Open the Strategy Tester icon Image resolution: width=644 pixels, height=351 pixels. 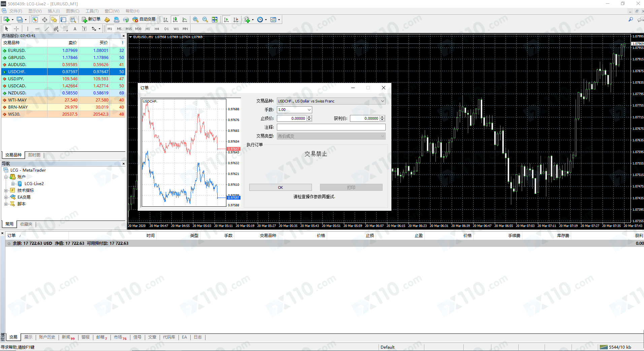tap(73, 20)
